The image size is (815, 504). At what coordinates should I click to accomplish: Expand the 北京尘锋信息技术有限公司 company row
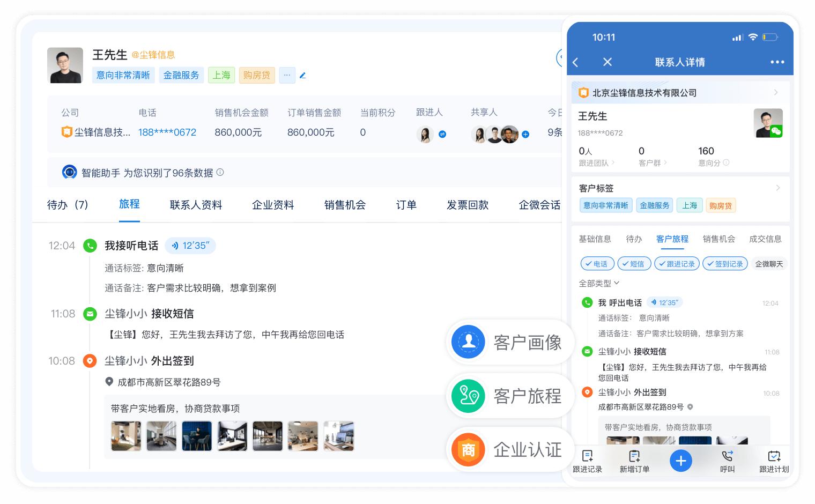[680, 93]
